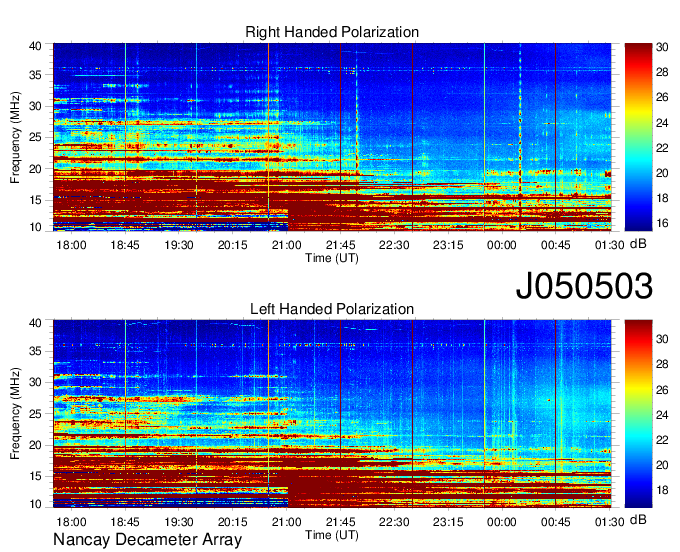Image resolution: width=680 pixels, height=552 pixels.
Task: Click the Right Handed Polarization spectrogram image
Action: coord(332,137)
